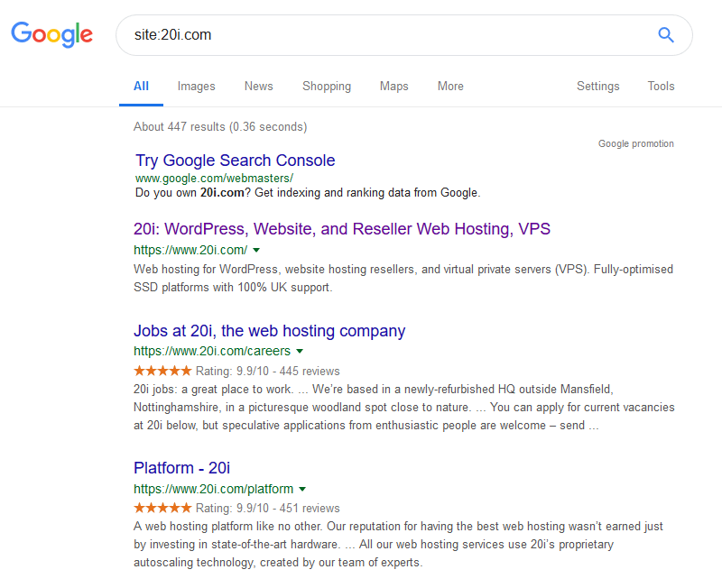Image resolution: width=722 pixels, height=588 pixels.
Task: Open 20i: WordPress, Website, and Reseller result
Action: click(342, 229)
